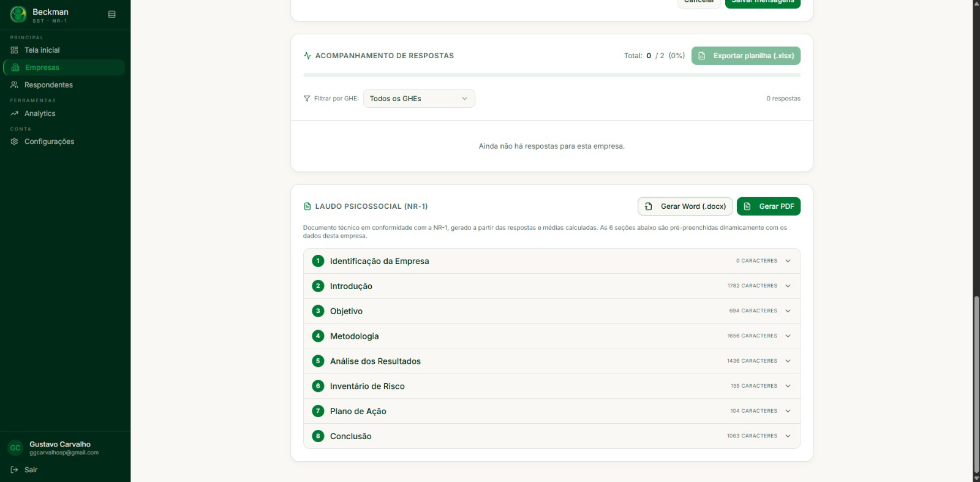
Task: Click numbered badge 4 for Metodologia
Action: coord(318,336)
